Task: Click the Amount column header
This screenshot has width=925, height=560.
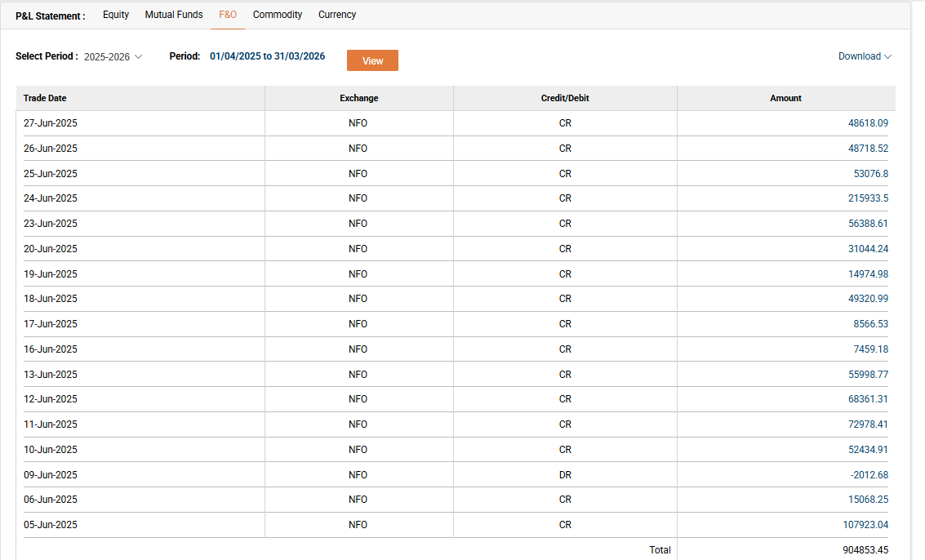Action: [785, 98]
